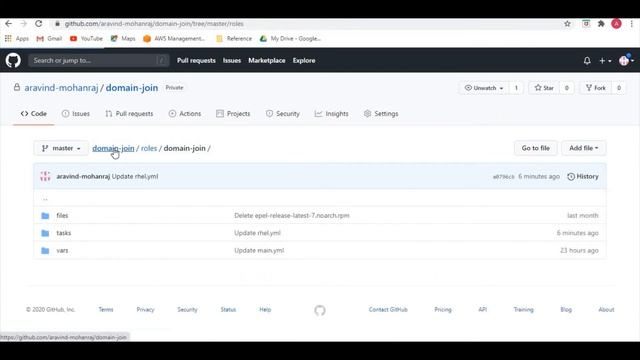Open the AWS Management bookmark

pos(174,38)
